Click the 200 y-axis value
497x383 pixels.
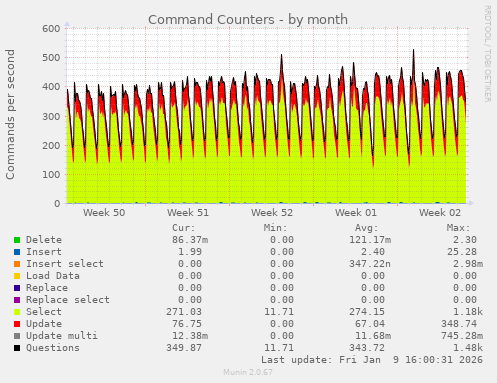51,146
